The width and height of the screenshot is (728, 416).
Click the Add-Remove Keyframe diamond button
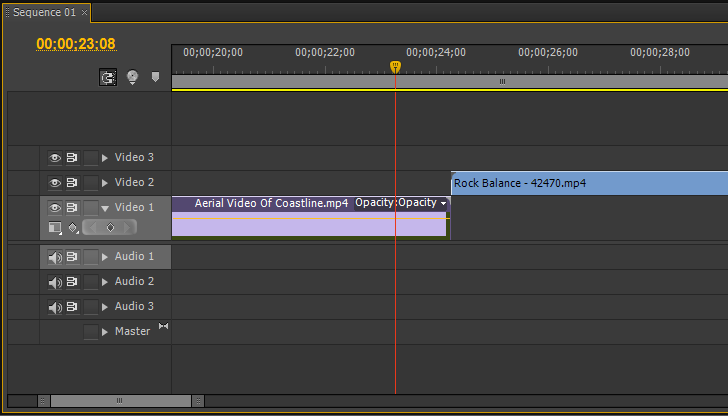110,228
